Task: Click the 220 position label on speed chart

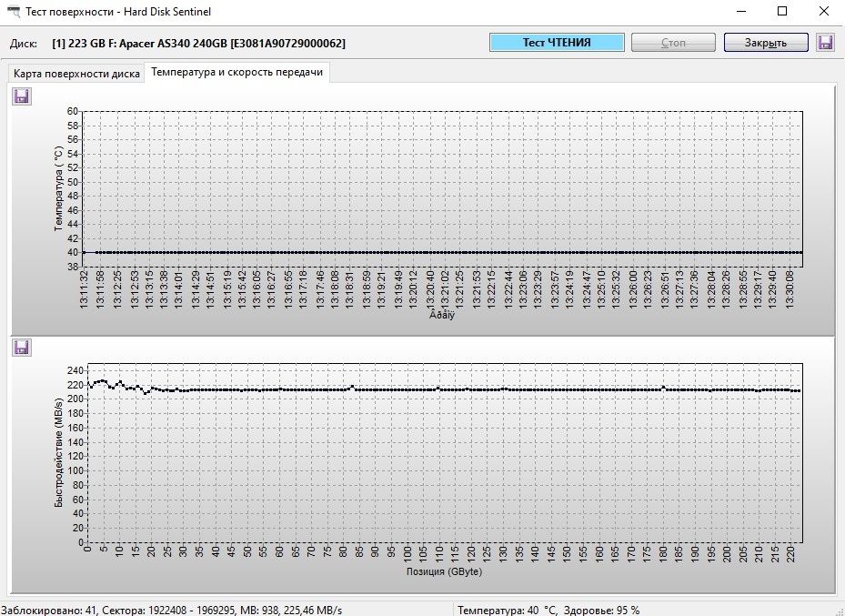Action: point(790,553)
